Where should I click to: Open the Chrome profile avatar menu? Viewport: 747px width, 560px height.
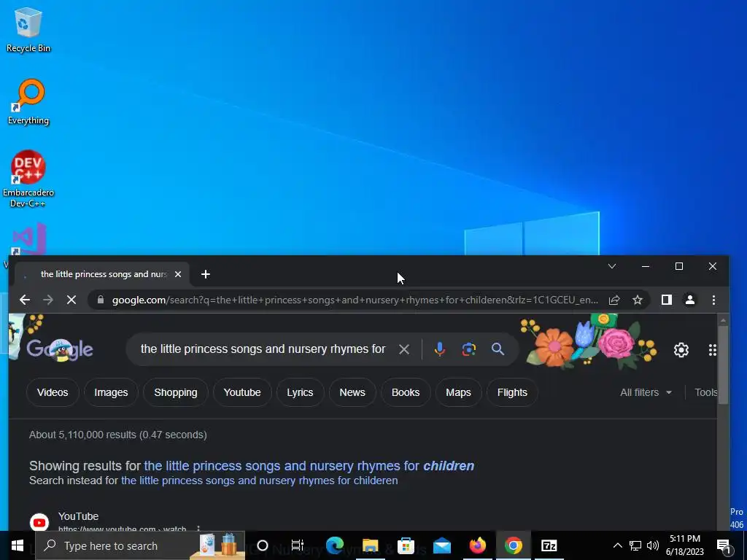[x=690, y=300]
